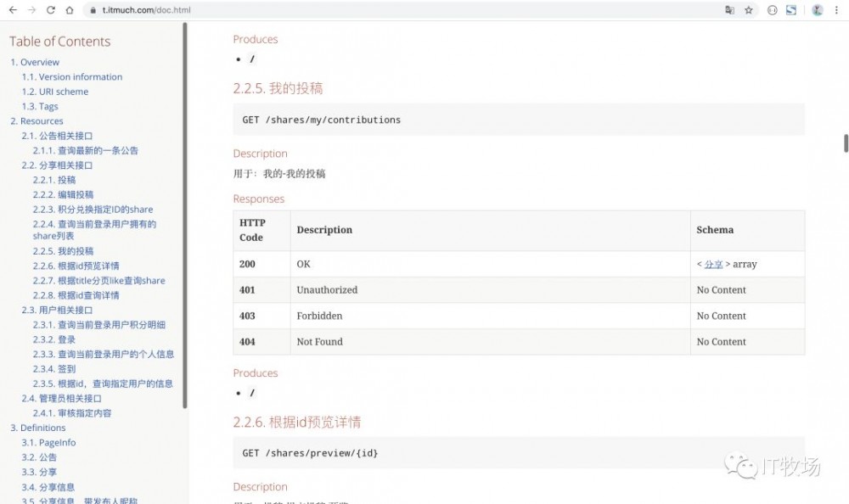
Task: Bookmark this page with star icon
Action: pyautogui.click(x=748, y=9)
